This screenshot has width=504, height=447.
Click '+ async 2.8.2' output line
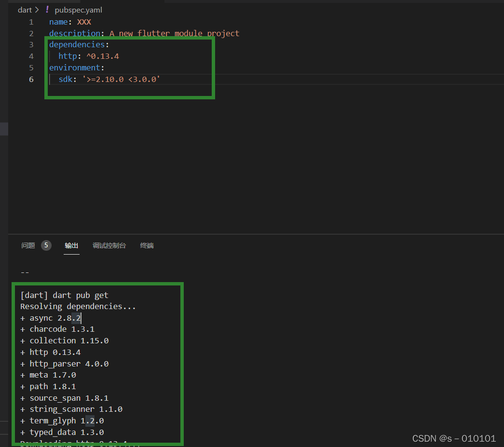click(x=51, y=318)
